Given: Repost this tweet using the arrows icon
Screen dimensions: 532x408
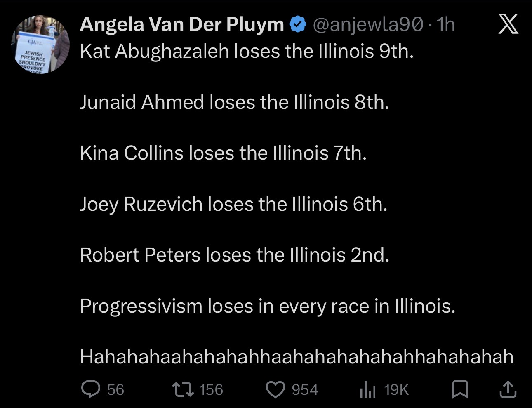Looking at the screenshot, I should (184, 389).
